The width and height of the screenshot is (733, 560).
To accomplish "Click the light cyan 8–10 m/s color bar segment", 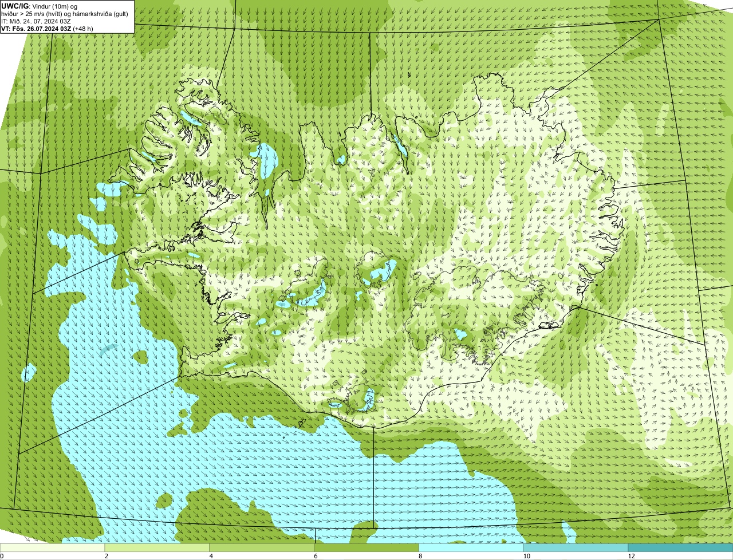I will [471, 547].
